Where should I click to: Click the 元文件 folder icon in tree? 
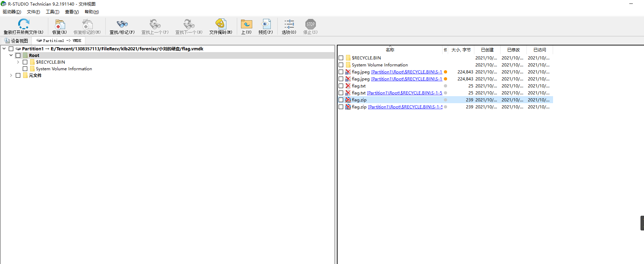[25, 76]
